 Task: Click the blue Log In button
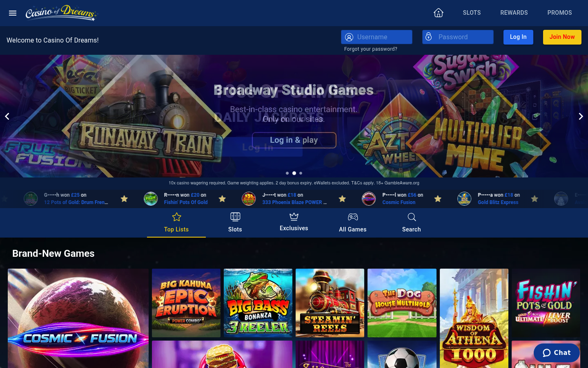coord(518,37)
